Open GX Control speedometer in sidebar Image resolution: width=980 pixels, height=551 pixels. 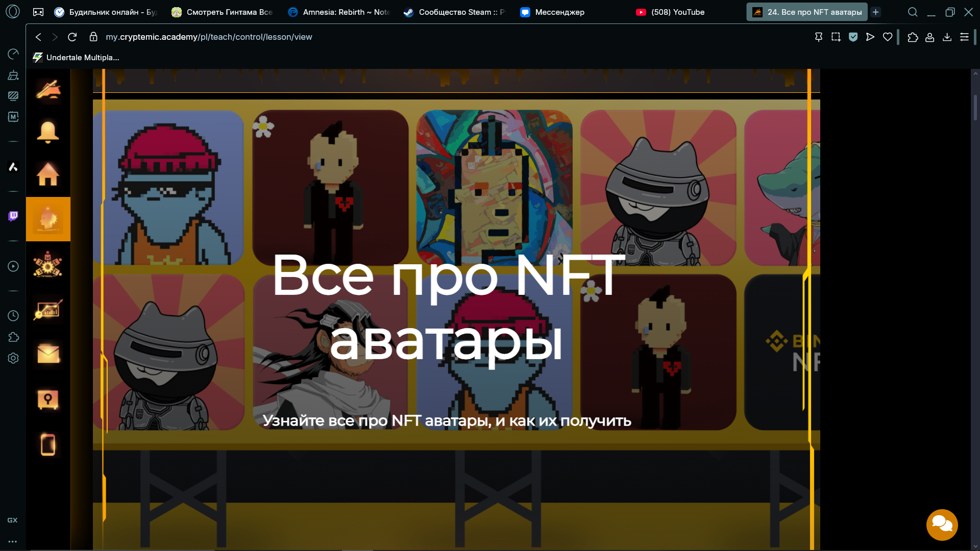pos(13,54)
